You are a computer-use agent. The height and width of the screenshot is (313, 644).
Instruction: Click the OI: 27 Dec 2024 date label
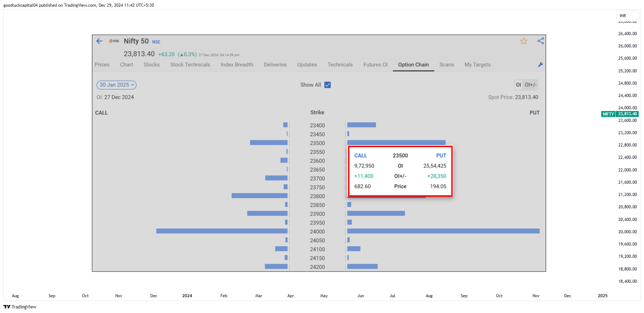pyautogui.click(x=115, y=97)
